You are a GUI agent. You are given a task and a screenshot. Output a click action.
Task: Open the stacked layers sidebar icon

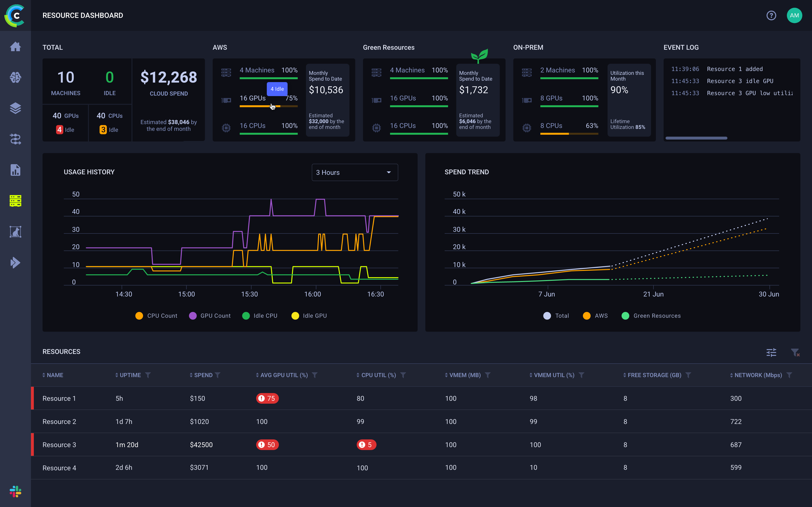[15, 108]
